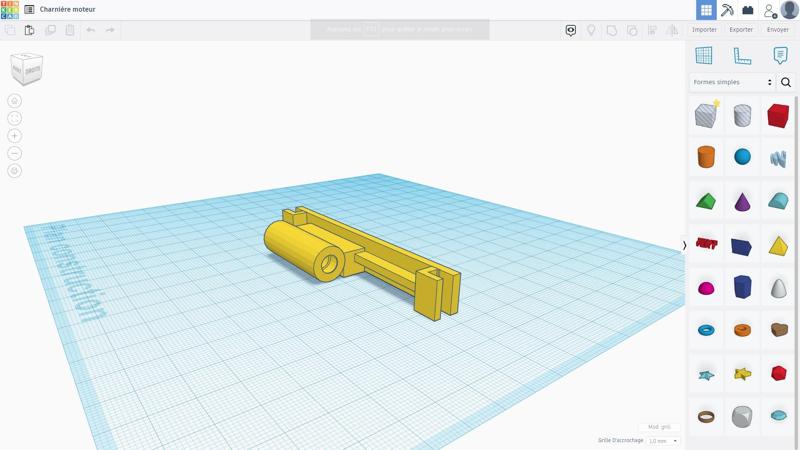
Task: Toggle orthographic/perspective view
Action: pos(14,171)
